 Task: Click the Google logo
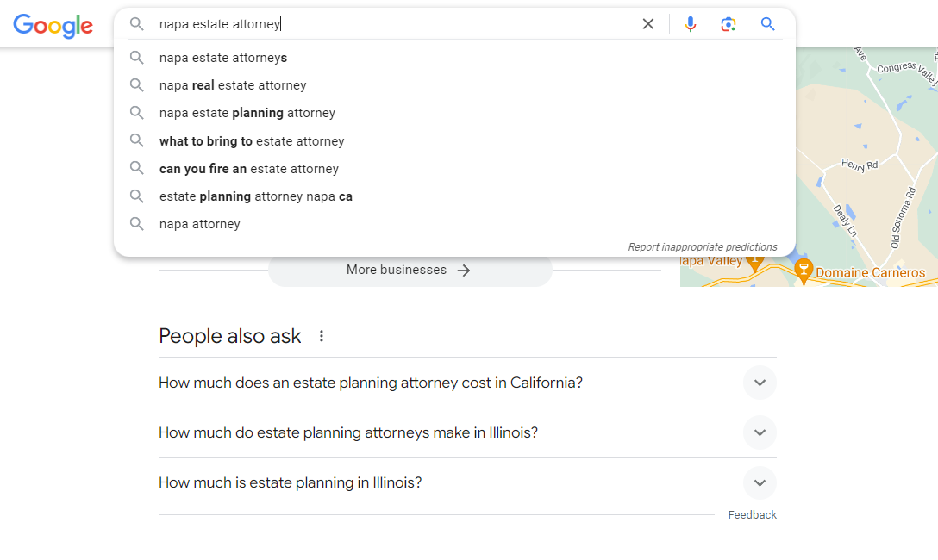(x=53, y=26)
